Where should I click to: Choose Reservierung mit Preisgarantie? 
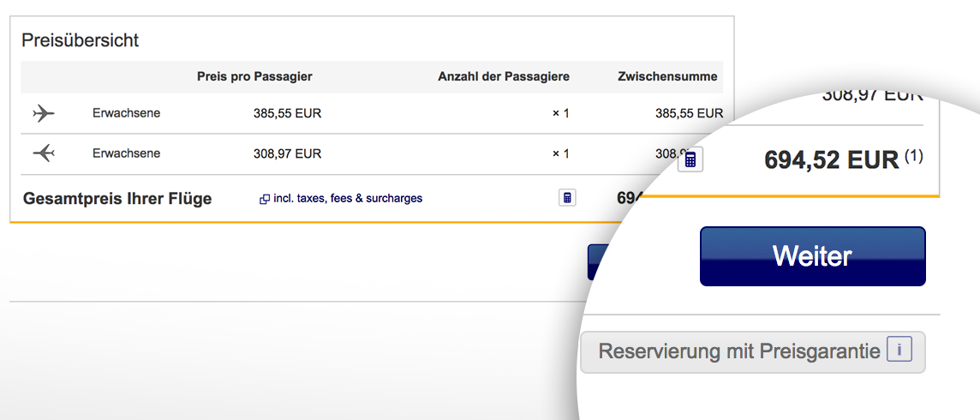(738, 351)
